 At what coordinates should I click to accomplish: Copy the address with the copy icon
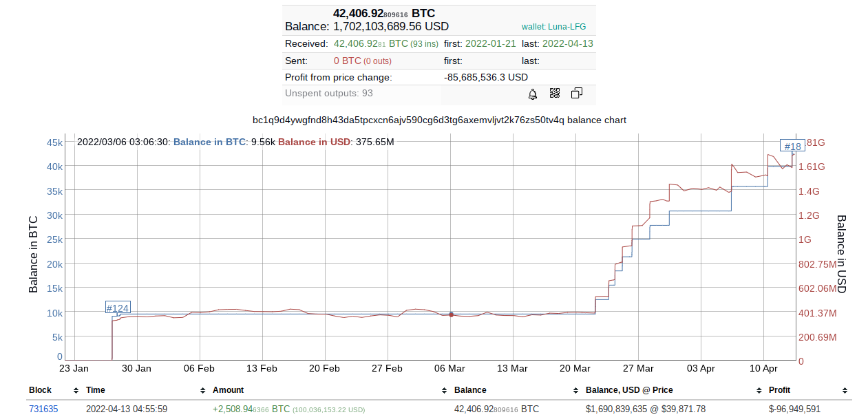coord(577,94)
